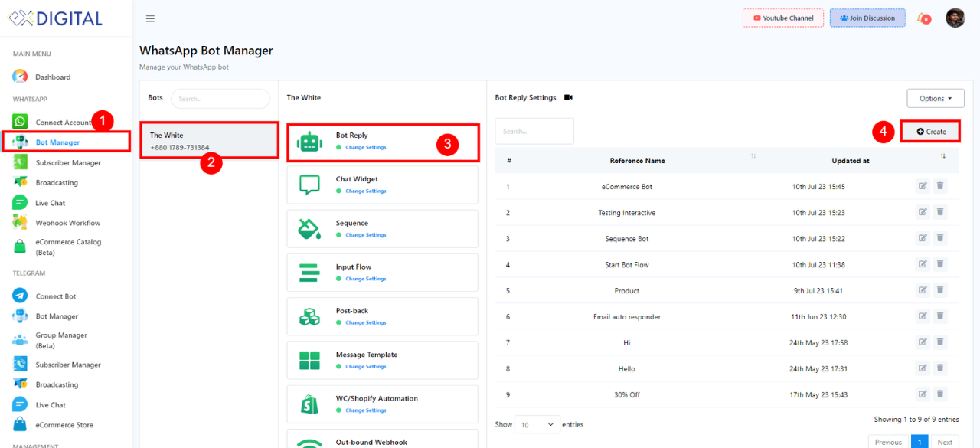Edit the Start Bot Flow entry
The height and width of the screenshot is (448, 980).
923,264
